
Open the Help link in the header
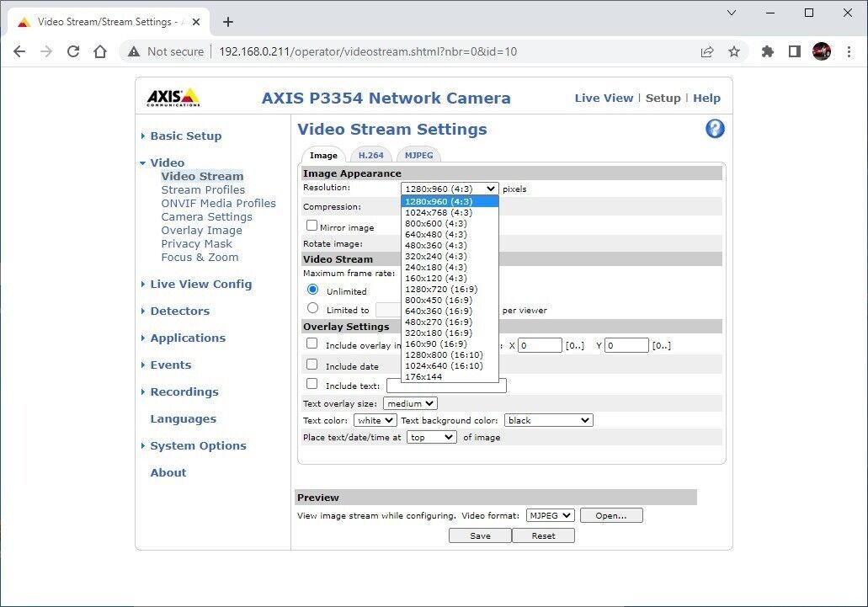click(x=707, y=98)
